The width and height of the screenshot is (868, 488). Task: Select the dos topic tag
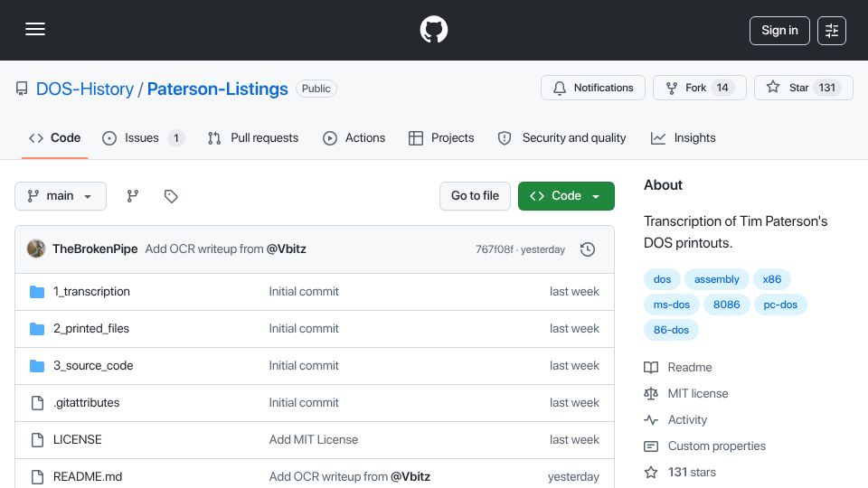662,279
